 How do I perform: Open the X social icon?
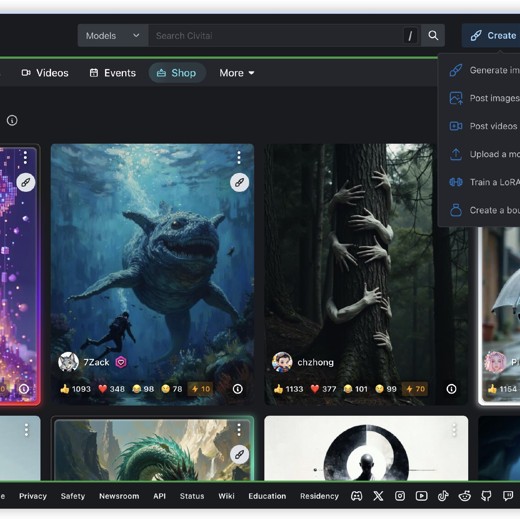tap(378, 496)
